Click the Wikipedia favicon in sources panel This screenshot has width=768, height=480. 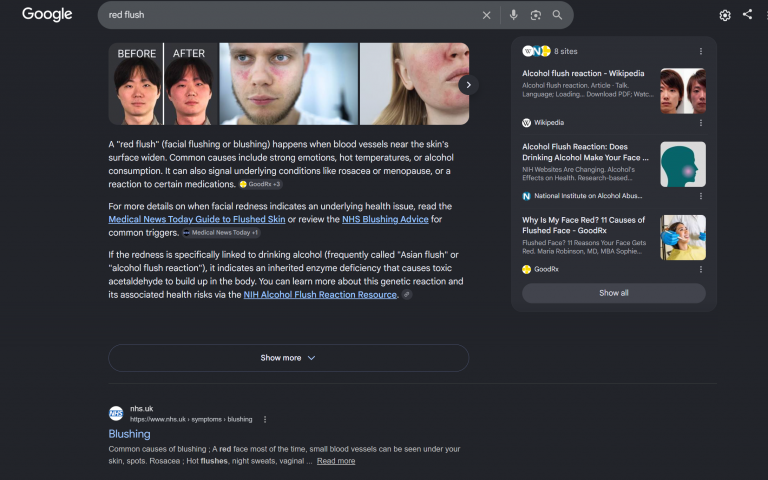pyautogui.click(x=527, y=123)
